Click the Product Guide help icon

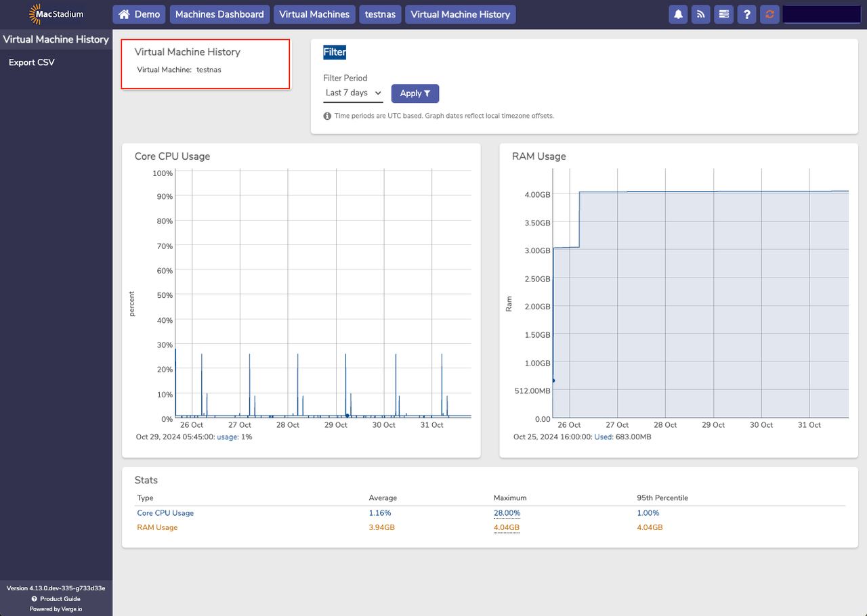click(x=34, y=599)
